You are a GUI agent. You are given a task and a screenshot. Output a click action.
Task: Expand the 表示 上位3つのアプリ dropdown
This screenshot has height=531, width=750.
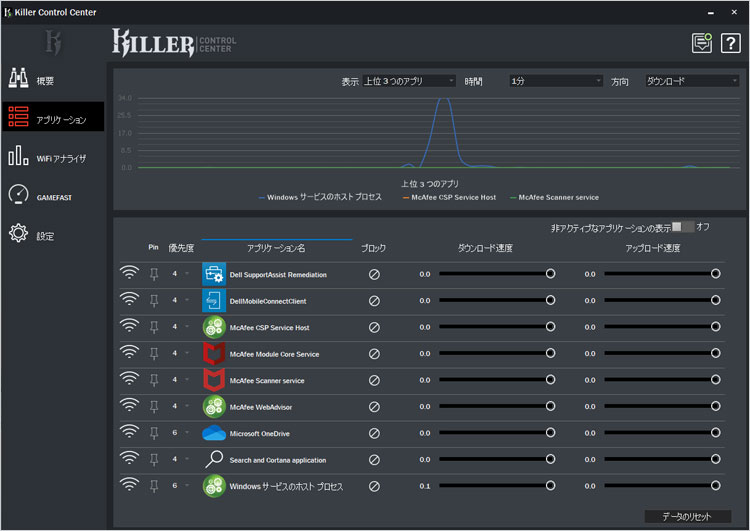[x=408, y=81]
